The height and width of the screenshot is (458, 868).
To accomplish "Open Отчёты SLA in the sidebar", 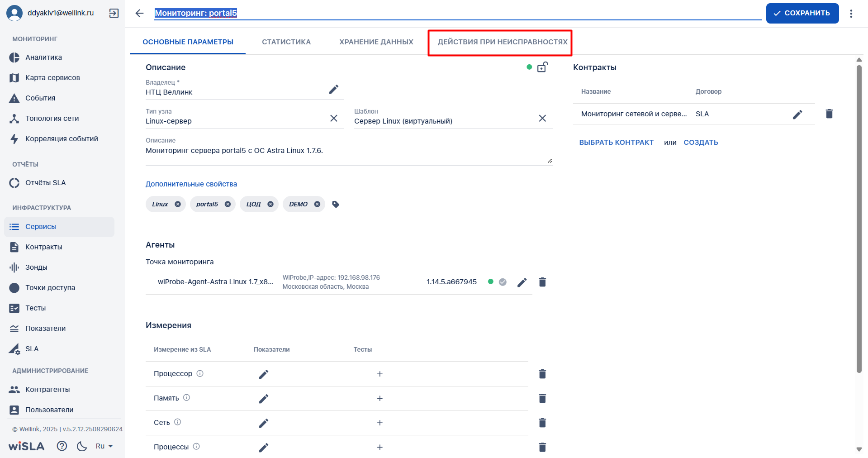I will click(59, 183).
